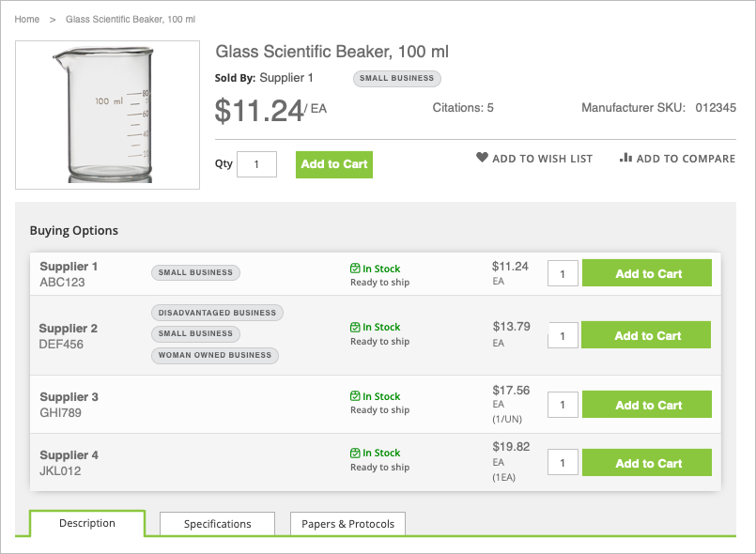
Task: Click the beaker product image
Action: 107,115
